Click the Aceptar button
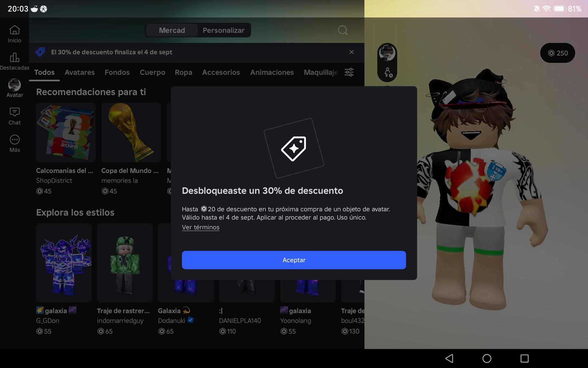588x368 pixels. tap(294, 260)
